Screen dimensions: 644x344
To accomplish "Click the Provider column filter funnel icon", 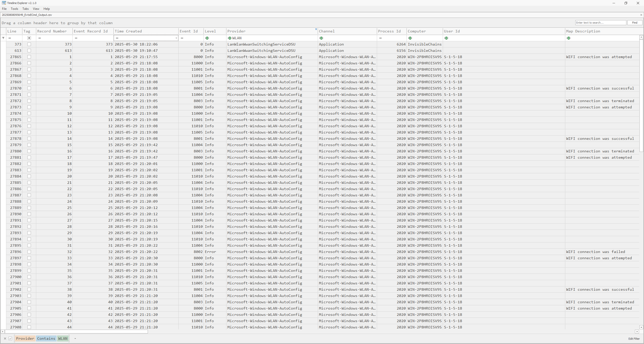I will pyautogui.click(x=316, y=29).
